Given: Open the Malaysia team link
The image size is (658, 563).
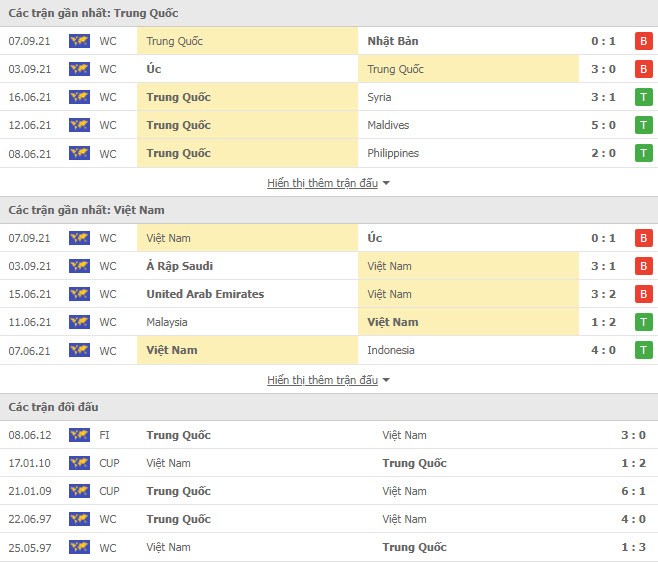Looking at the screenshot, I should coord(167,322).
